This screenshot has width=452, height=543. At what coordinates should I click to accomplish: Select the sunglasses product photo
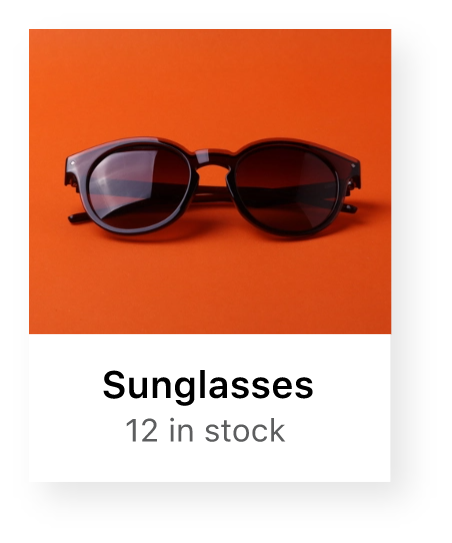[x=210, y=181]
